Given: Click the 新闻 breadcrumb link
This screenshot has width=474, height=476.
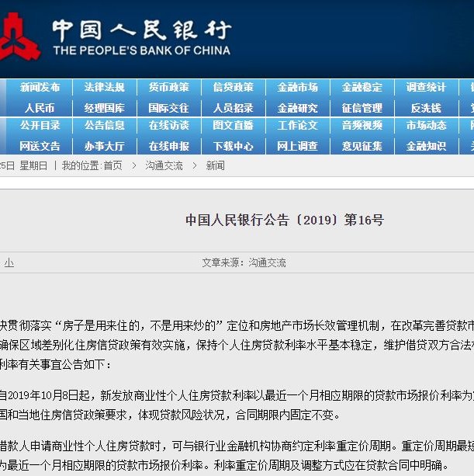Looking at the screenshot, I should coord(216,165).
